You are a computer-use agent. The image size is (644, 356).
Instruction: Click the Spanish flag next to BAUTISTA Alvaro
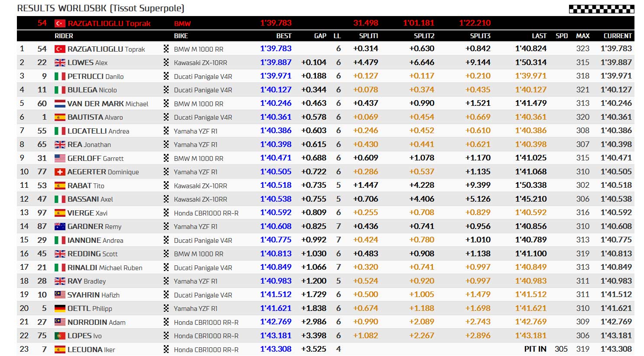click(x=60, y=118)
